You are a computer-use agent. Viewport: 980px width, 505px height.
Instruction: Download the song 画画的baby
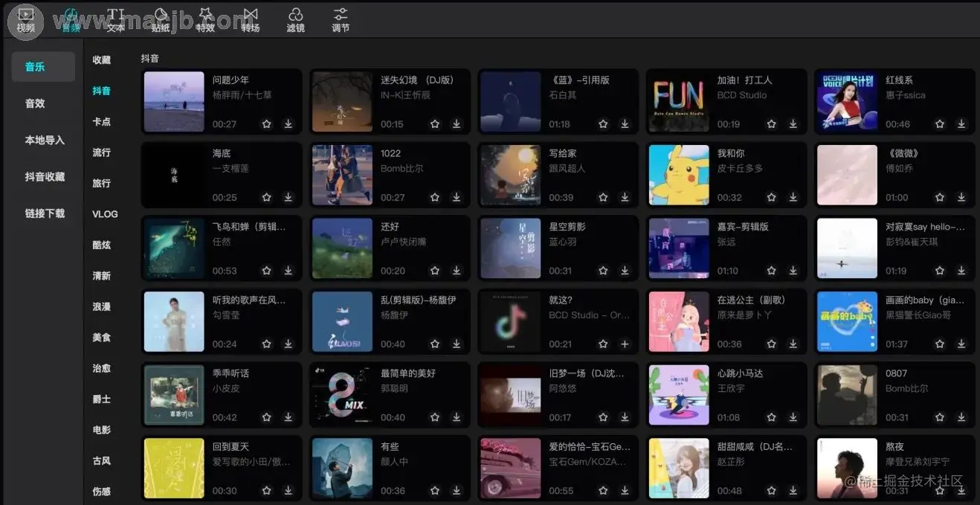pos(961,344)
